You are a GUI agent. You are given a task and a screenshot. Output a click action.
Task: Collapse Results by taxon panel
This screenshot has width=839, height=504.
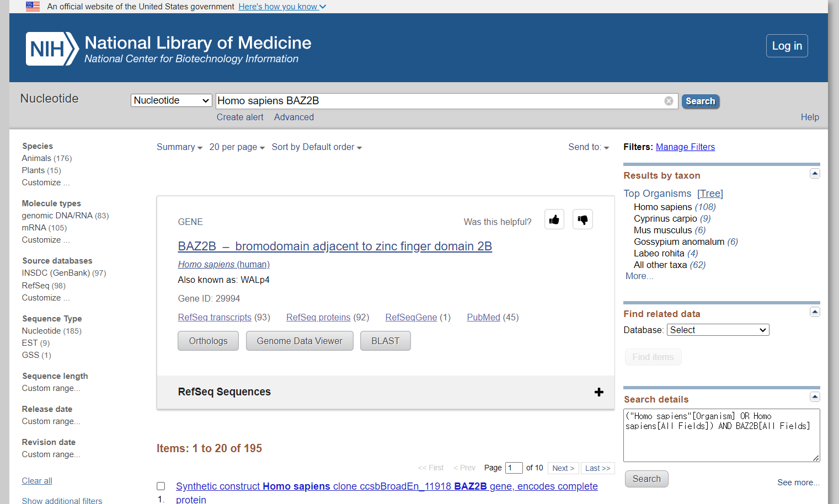click(x=815, y=174)
